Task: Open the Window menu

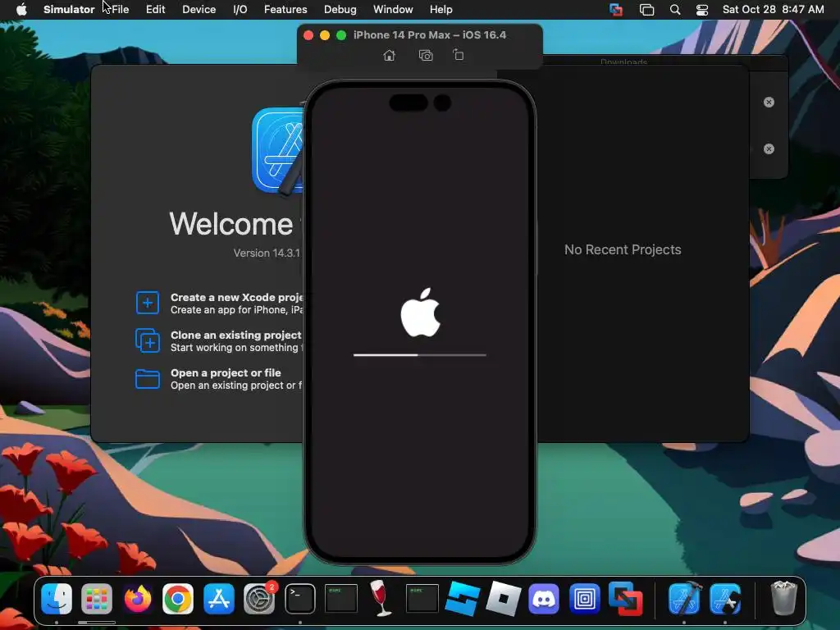Action: coord(393,10)
